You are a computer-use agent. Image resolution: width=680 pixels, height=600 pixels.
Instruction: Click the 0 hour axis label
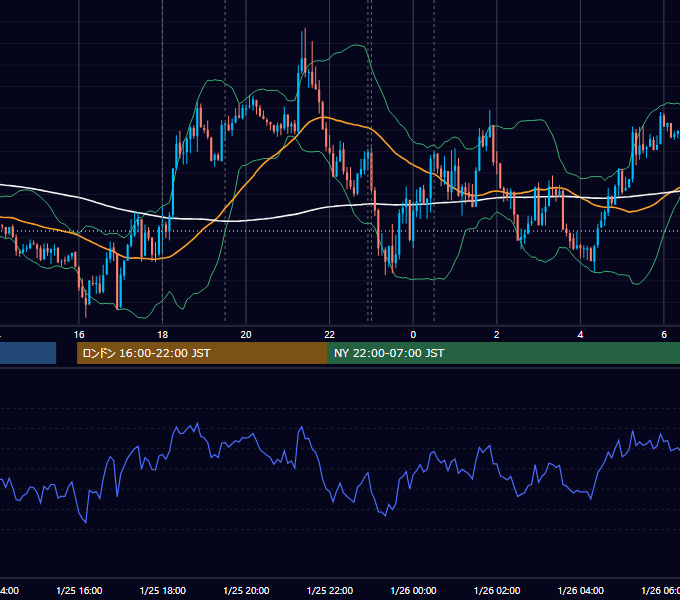tap(413, 335)
